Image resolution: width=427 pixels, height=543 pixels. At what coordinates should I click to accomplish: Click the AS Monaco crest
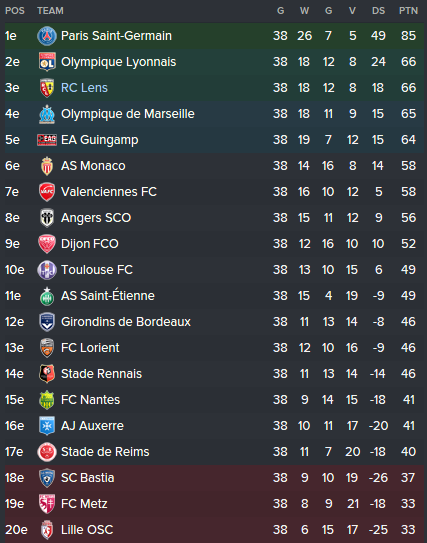coord(47,166)
